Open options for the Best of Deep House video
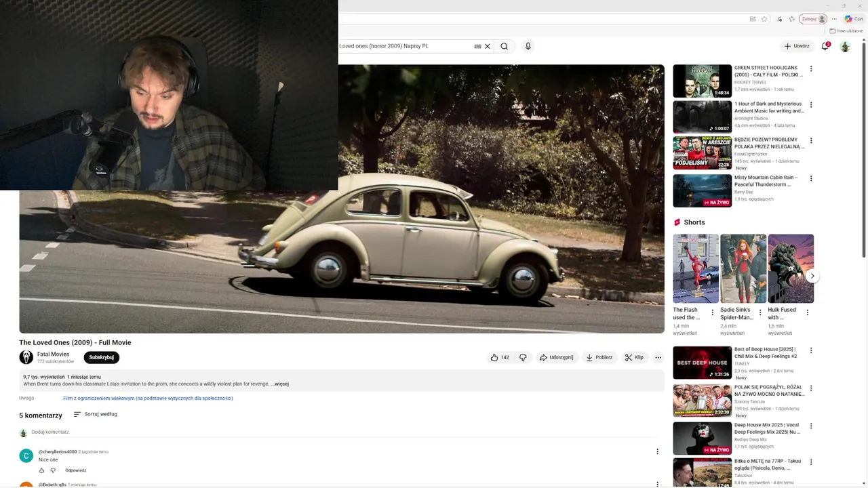868x488 pixels. pos(810,350)
